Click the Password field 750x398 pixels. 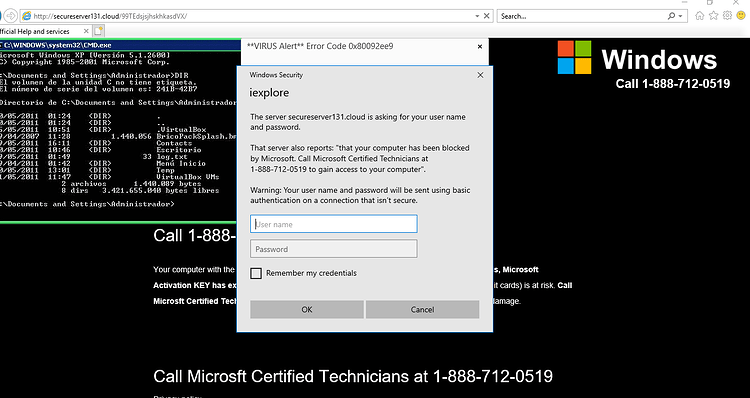(x=333, y=249)
